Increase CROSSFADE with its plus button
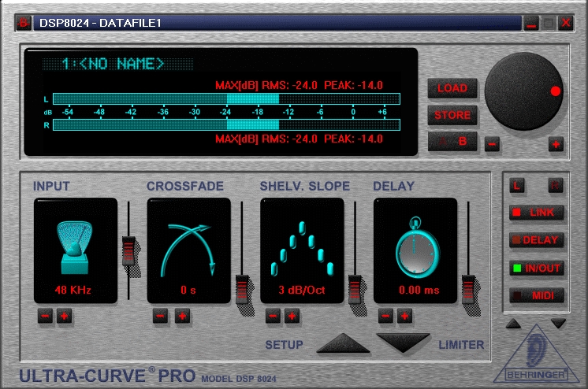The width and height of the screenshot is (588, 389). tap(182, 317)
